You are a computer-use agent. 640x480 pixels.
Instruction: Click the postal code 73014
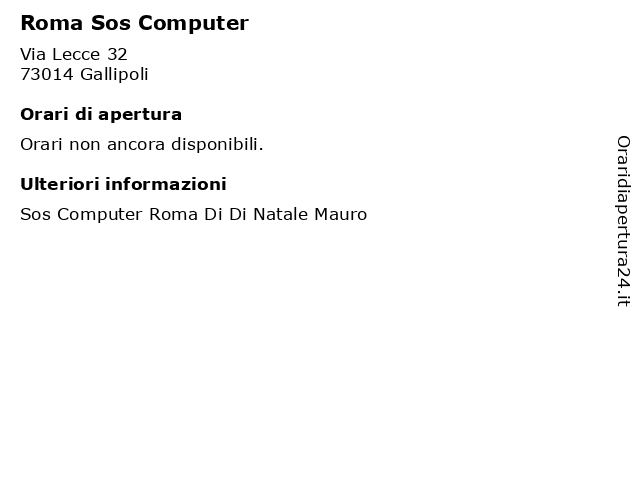coord(47,75)
